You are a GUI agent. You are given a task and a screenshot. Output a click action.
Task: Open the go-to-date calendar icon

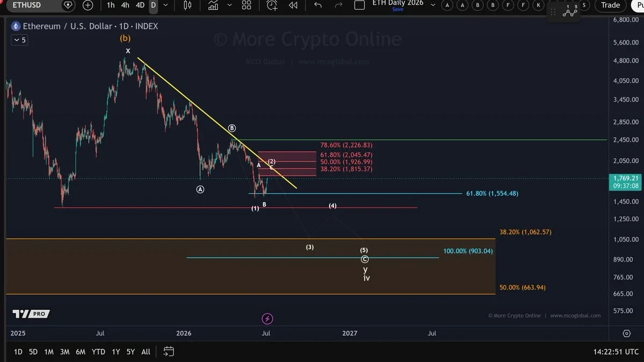(x=169, y=352)
